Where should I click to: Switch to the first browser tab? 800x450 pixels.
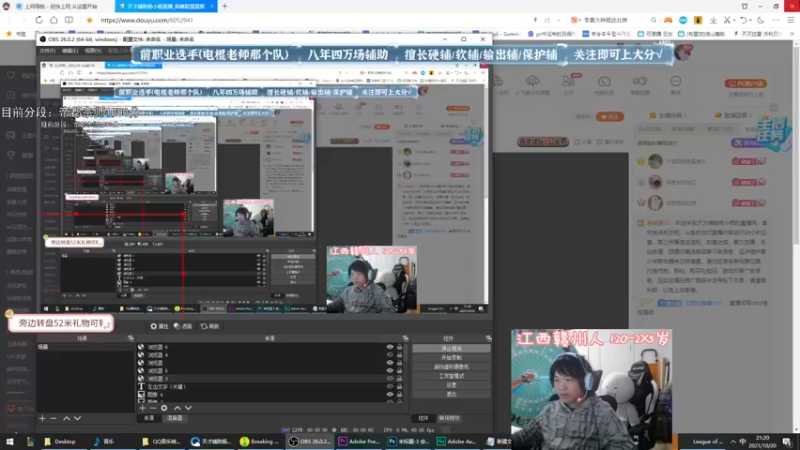coord(59,6)
